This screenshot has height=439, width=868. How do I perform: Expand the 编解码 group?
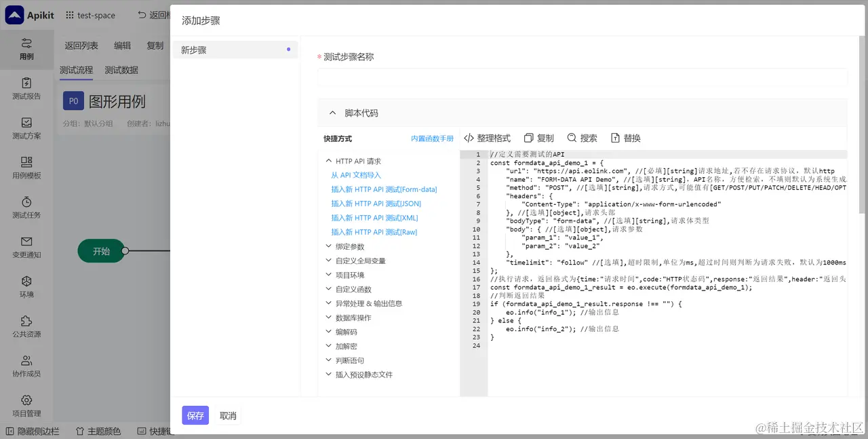point(329,332)
